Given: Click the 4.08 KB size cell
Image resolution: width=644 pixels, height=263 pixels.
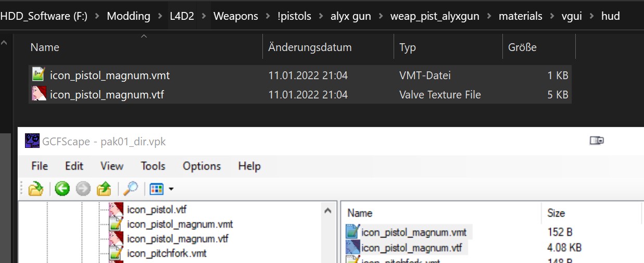Looking at the screenshot, I should [x=564, y=247].
